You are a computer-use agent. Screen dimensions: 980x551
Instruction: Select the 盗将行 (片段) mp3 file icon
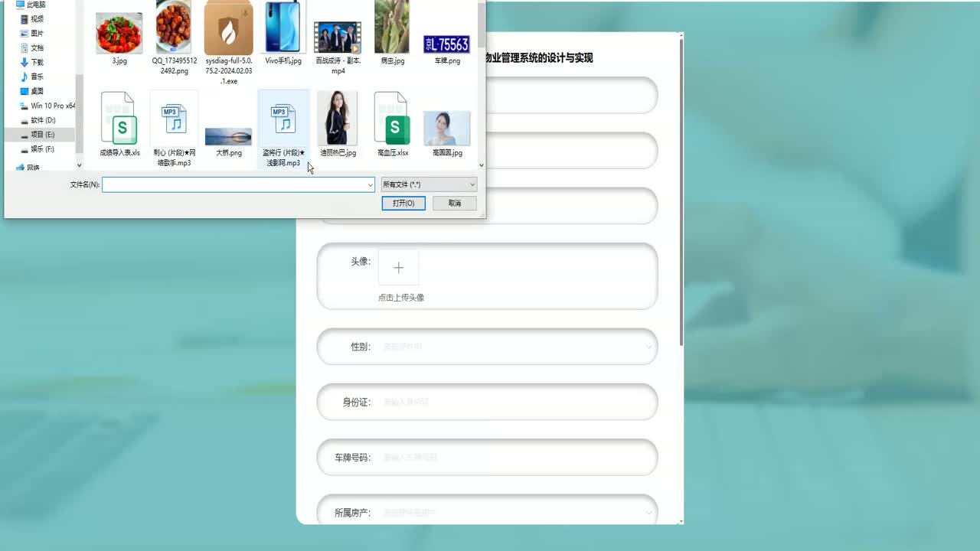click(283, 119)
